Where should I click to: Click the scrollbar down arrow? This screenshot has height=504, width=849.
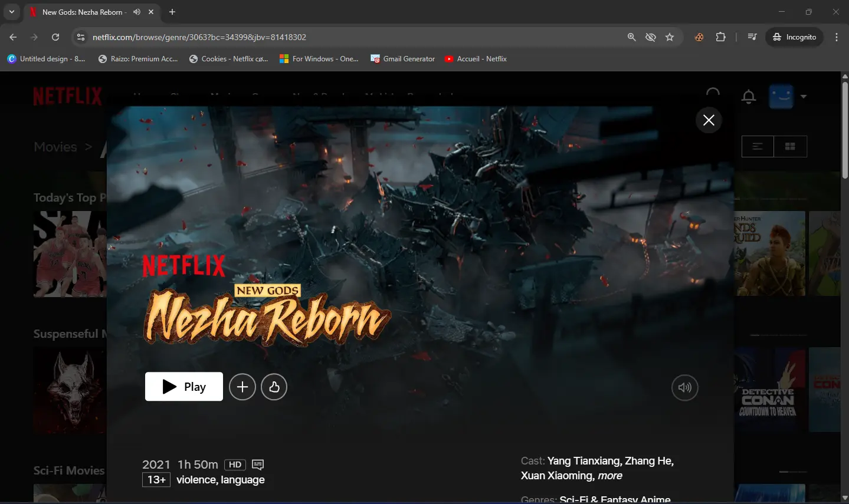[x=845, y=498]
